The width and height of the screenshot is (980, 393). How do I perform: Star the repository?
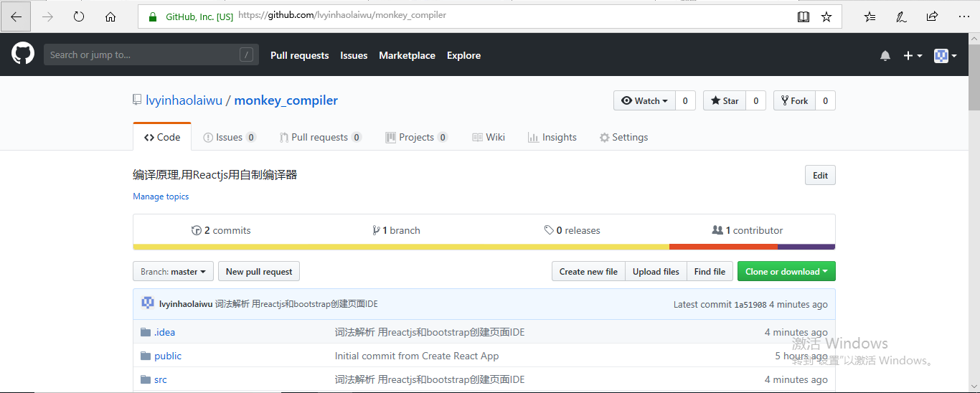[x=725, y=100]
